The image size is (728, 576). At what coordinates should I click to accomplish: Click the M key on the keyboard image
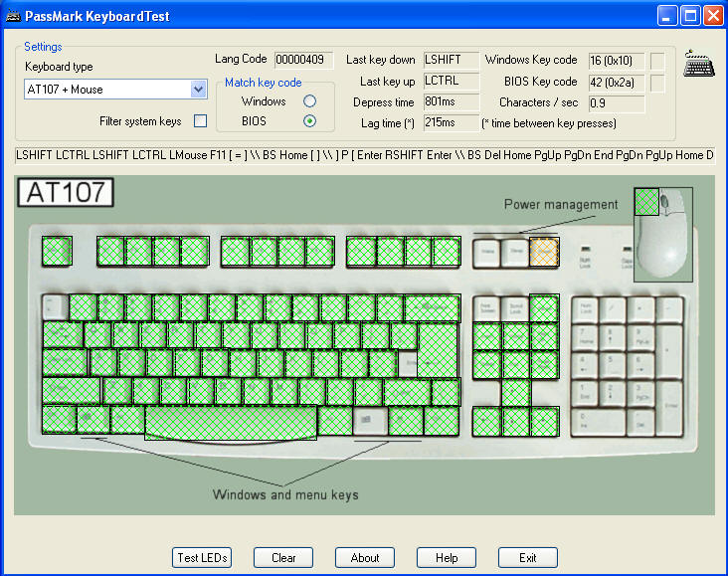click(x=284, y=391)
